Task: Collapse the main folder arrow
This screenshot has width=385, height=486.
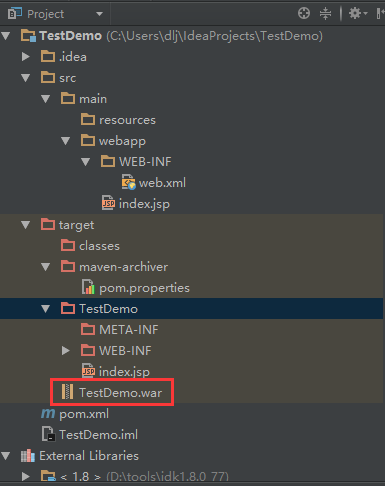Action: tap(46, 99)
